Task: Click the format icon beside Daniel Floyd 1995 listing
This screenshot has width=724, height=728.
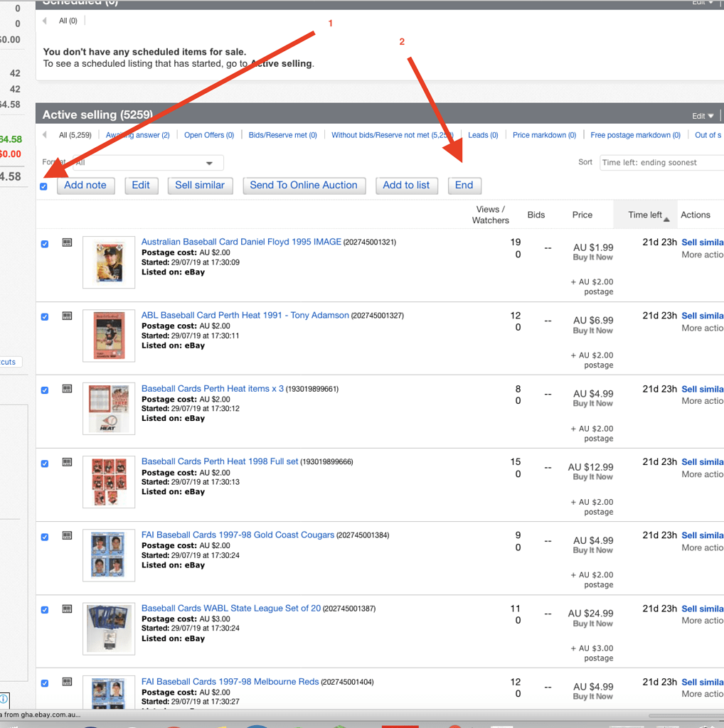Action: click(68, 242)
